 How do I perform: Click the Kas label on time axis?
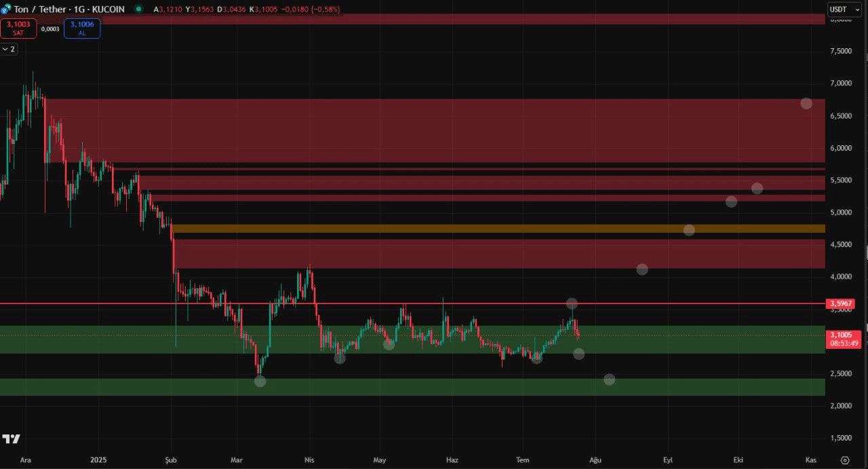click(810, 460)
